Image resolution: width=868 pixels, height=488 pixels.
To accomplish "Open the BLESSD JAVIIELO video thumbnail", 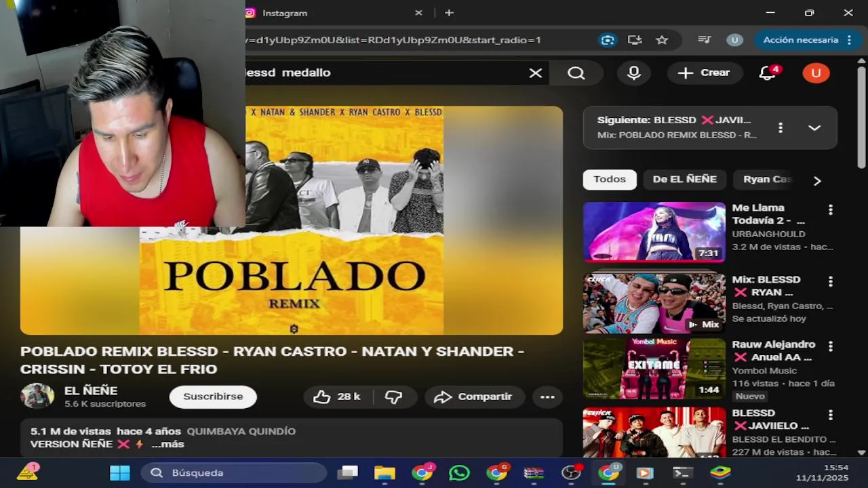I will [654, 432].
